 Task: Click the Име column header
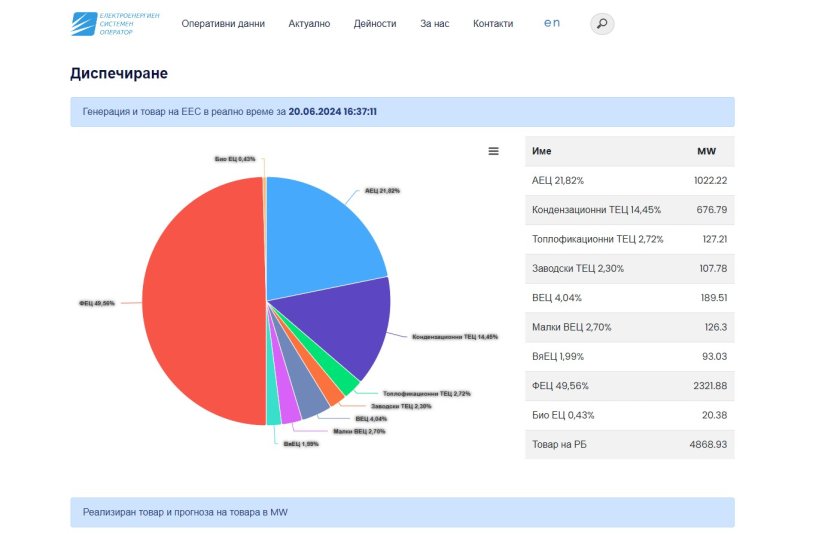[542, 151]
